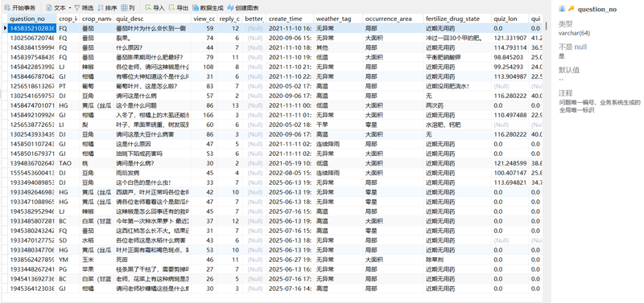Click the current-row arrow marker on first row
The height and width of the screenshot is (303, 644).
click(5, 28)
